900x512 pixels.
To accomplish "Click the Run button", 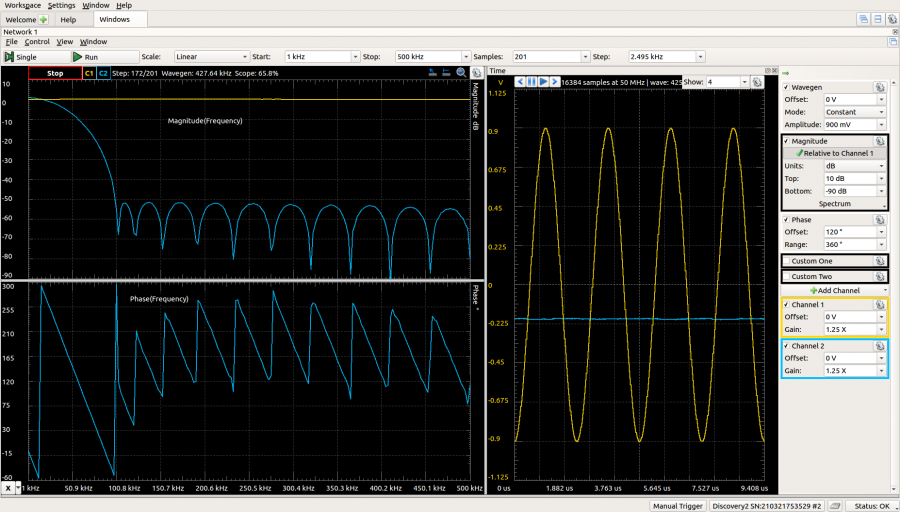I will click(x=105, y=57).
